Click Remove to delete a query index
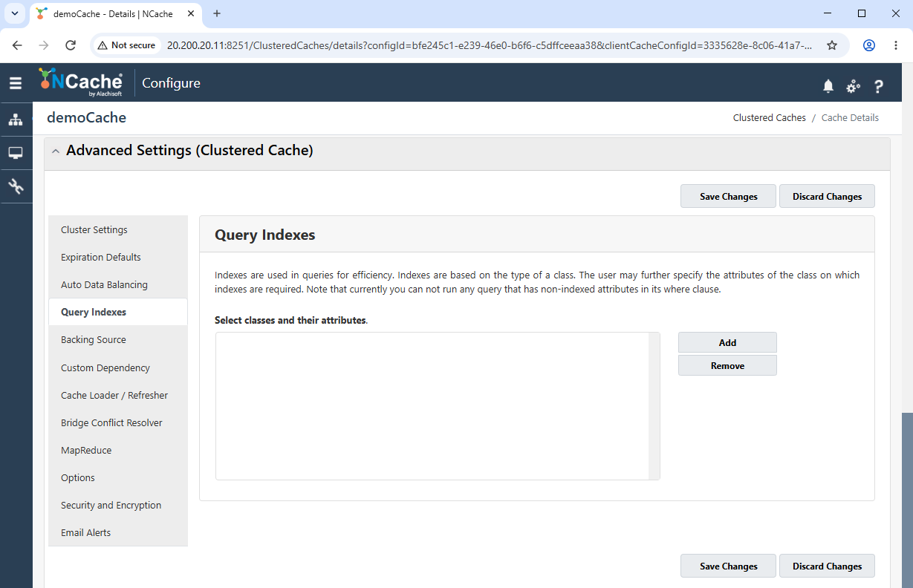Image resolution: width=913 pixels, height=588 pixels. (x=727, y=366)
